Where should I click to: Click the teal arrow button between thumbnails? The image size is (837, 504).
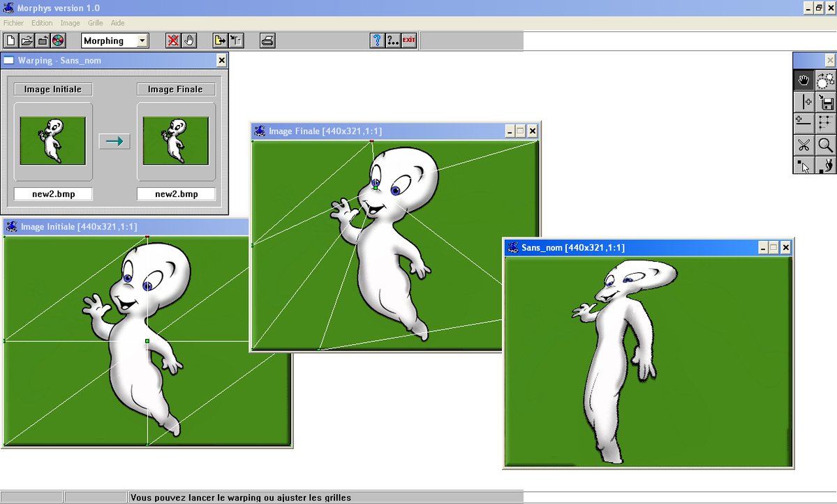coord(114,141)
